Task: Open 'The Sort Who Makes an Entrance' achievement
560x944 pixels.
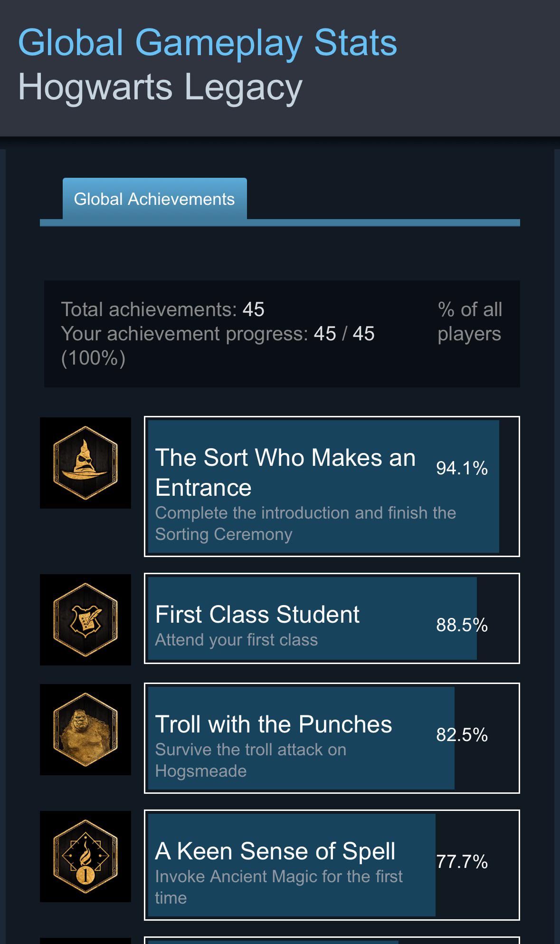Action: [x=285, y=472]
